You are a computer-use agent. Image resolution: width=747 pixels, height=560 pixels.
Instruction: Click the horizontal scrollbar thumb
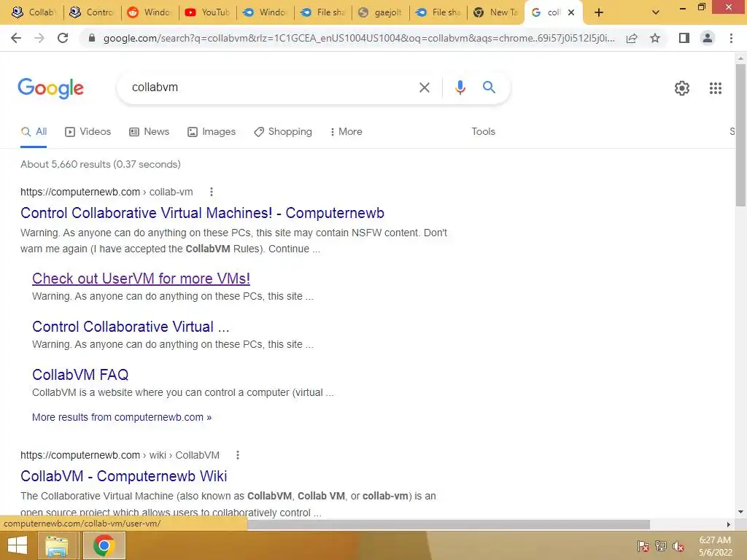[x=449, y=525]
